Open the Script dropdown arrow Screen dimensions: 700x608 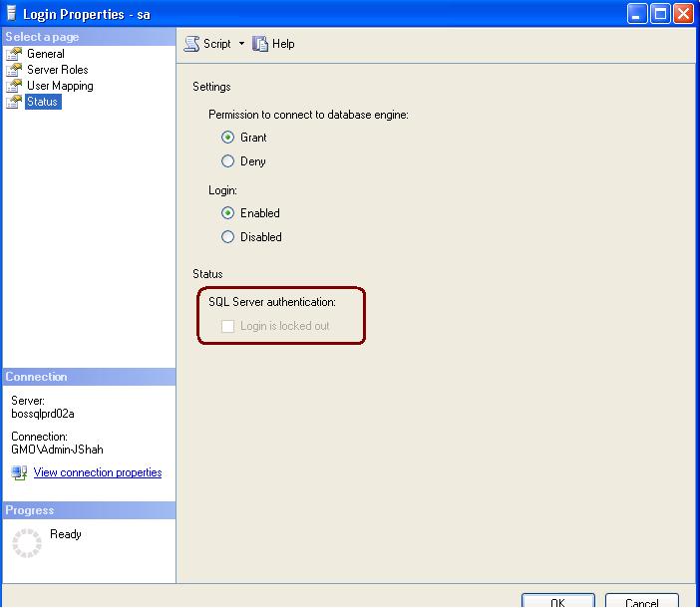241,44
